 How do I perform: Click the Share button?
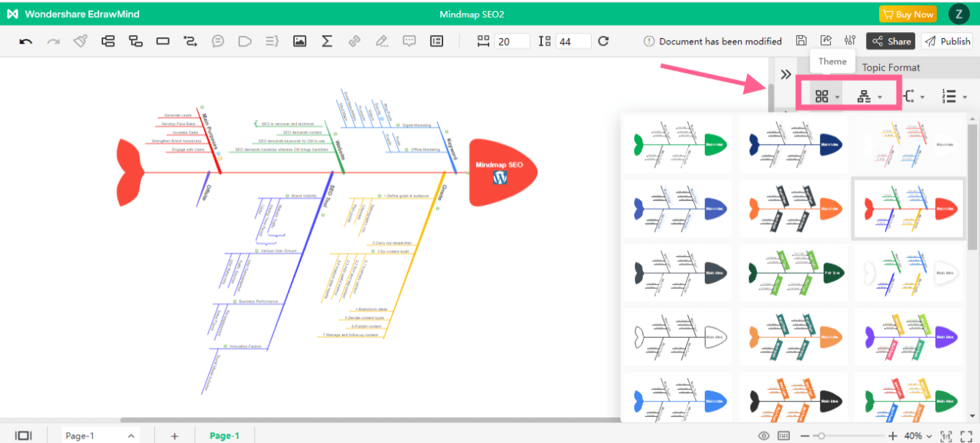891,42
